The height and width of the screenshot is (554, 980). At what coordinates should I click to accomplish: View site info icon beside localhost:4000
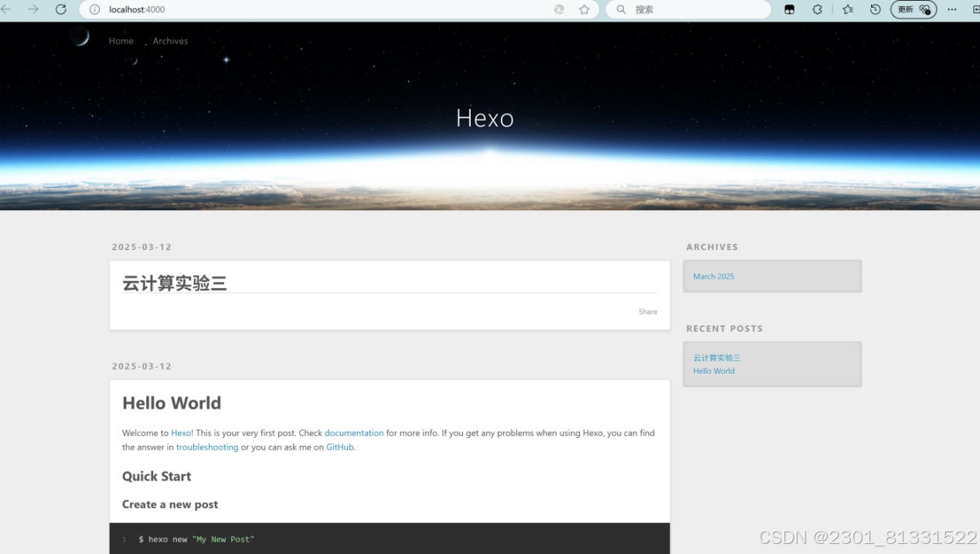pyautogui.click(x=95, y=9)
